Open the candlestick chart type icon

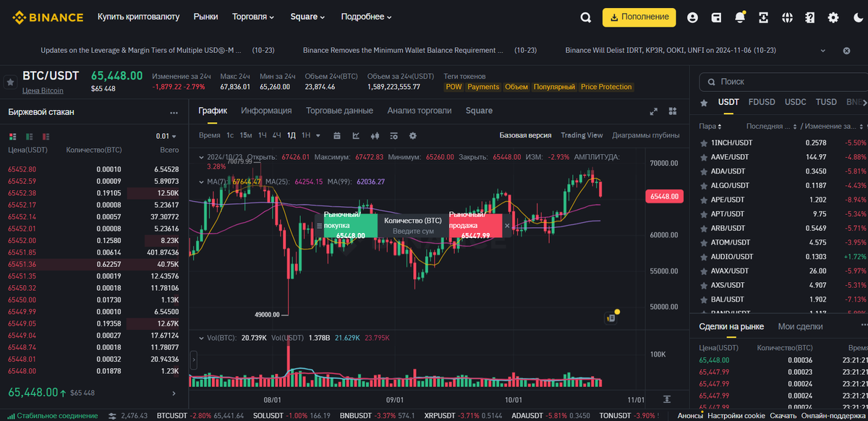coord(375,135)
